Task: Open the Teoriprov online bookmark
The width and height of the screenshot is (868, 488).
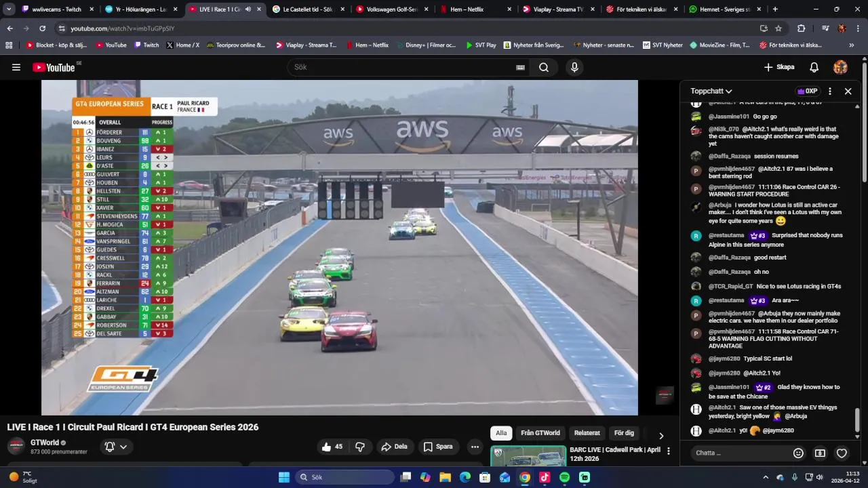Action: point(236,45)
